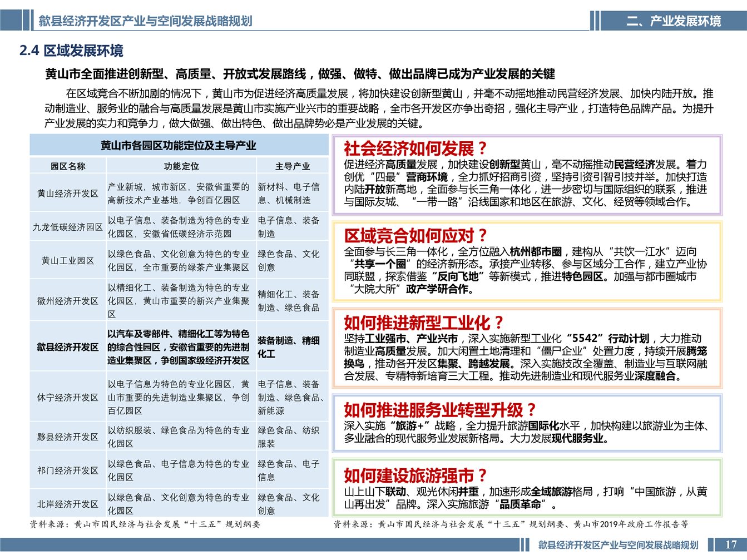Click table cell 黄山工业园区
The image size is (747, 560).
(68, 260)
